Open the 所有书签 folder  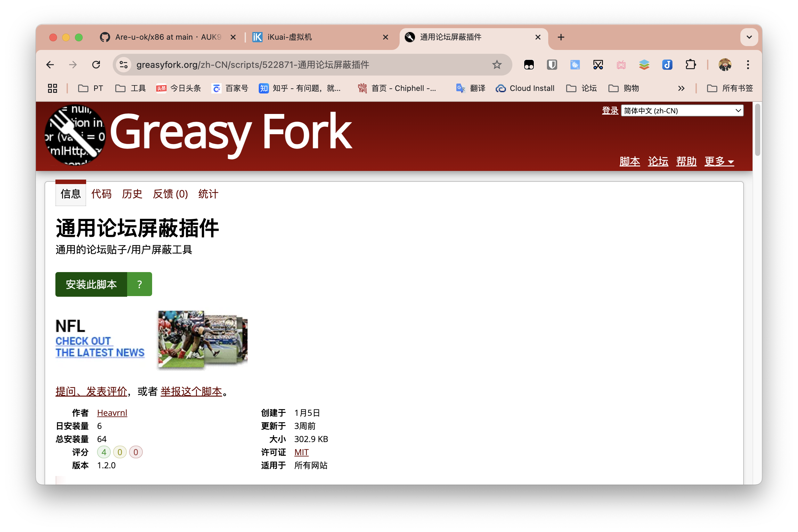pyautogui.click(x=730, y=89)
